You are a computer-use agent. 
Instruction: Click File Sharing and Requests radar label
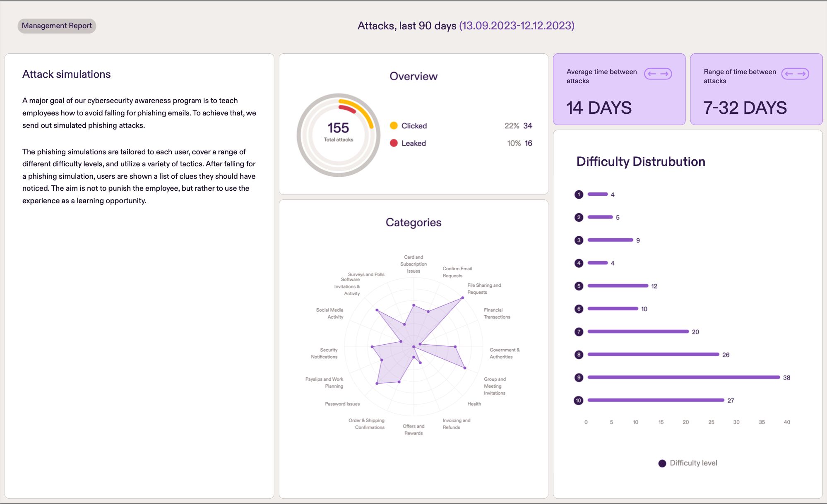point(484,289)
